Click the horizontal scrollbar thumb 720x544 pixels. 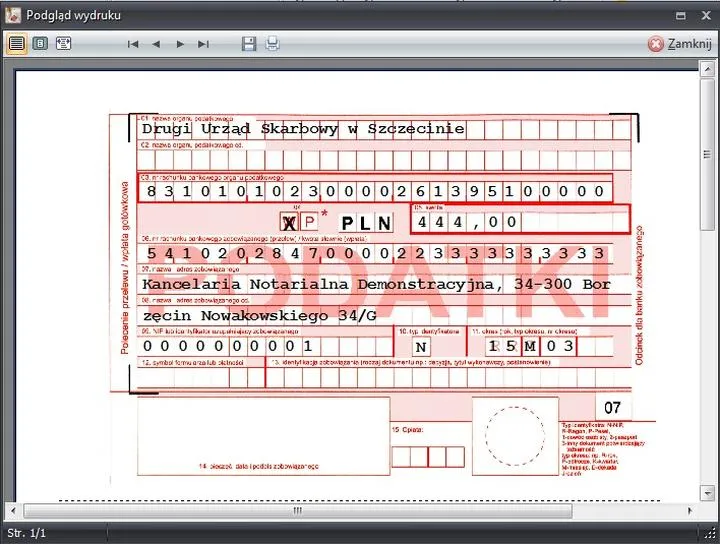[296, 511]
